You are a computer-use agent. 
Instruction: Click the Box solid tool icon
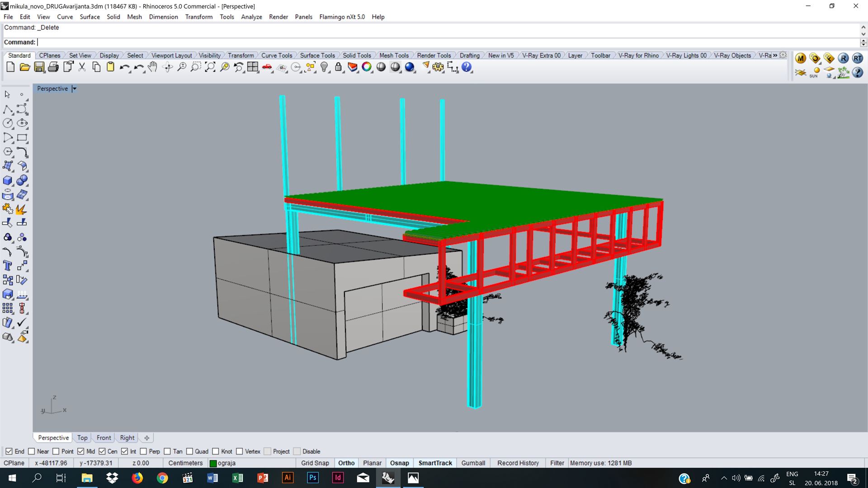pyautogui.click(x=8, y=180)
